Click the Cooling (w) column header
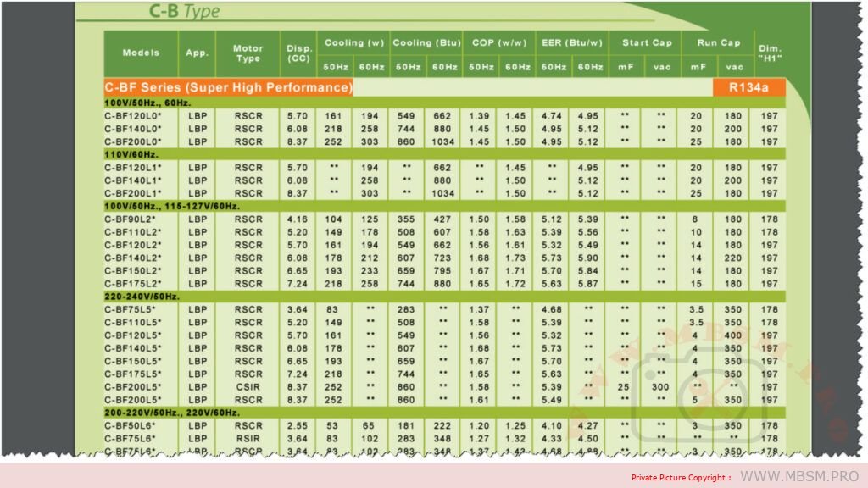868x488 pixels. [353, 42]
